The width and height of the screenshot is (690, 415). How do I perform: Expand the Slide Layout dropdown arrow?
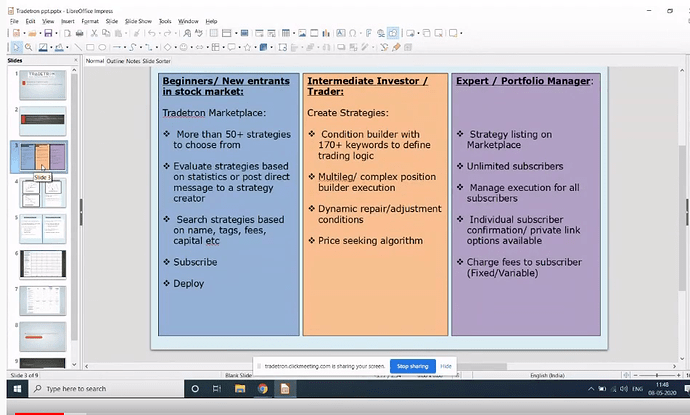pyautogui.click(x=461, y=33)
